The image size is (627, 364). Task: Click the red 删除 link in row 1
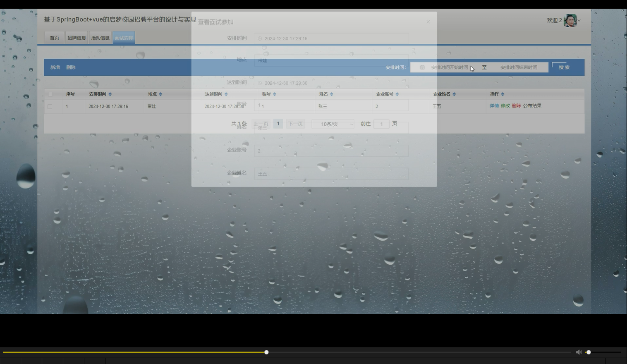tap(516, 106)
